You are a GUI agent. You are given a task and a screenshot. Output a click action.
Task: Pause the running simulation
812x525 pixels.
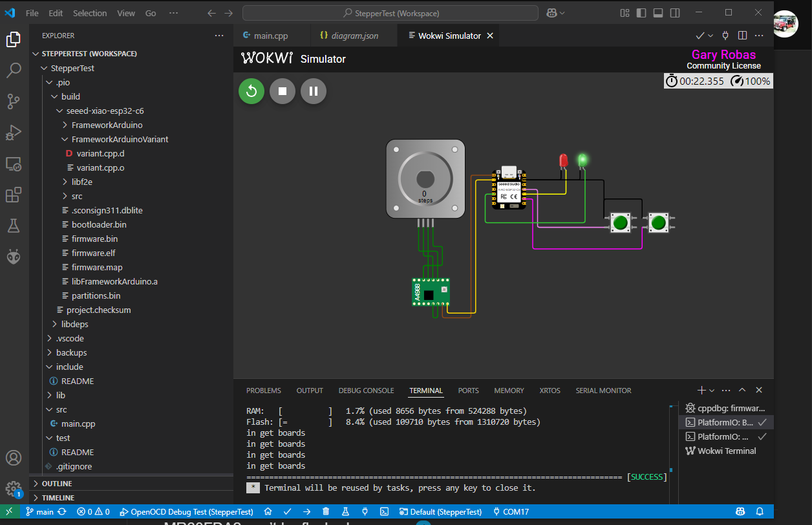point(314,91)
